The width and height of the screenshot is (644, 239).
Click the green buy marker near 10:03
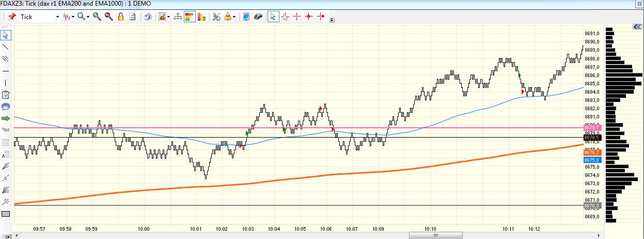247,133
